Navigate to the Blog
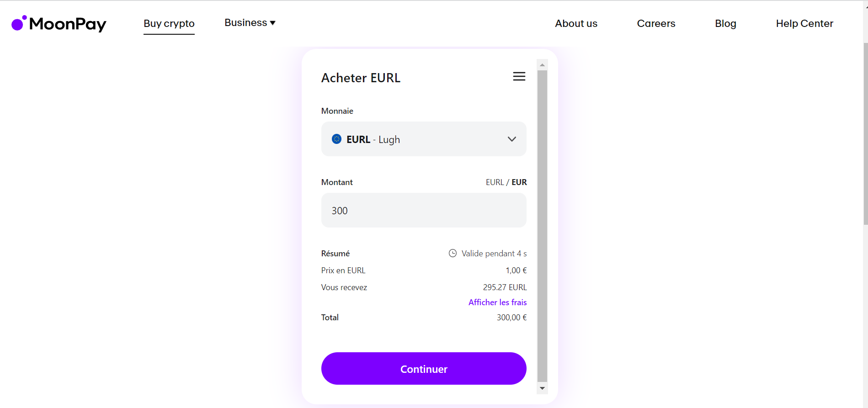Screen dimensions: 868x408 pos(725,24)
